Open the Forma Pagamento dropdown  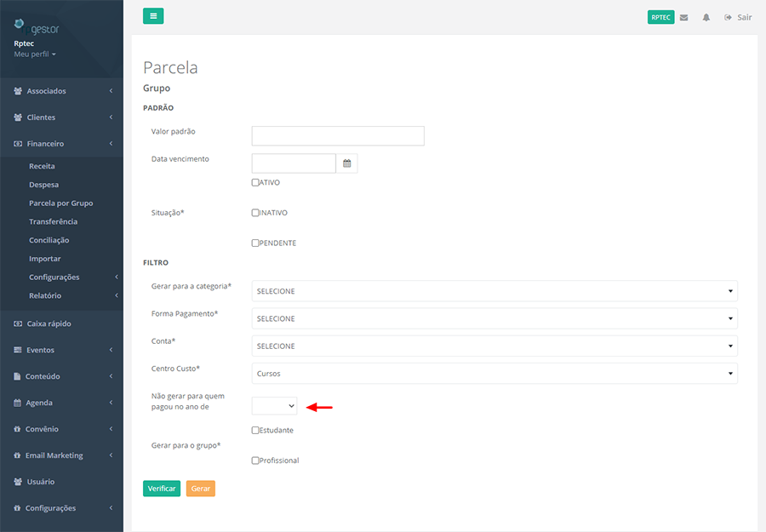click(494, 318)
